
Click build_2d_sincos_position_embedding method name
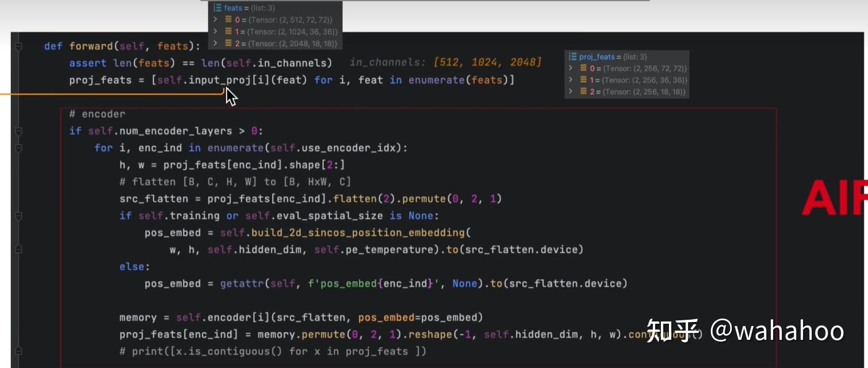click(358, 233)
